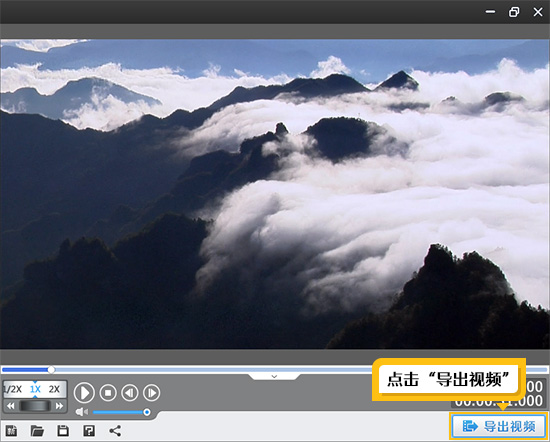
Task: Click the fast-forward double-arrow on the jog control
Action: click(59, 406)
